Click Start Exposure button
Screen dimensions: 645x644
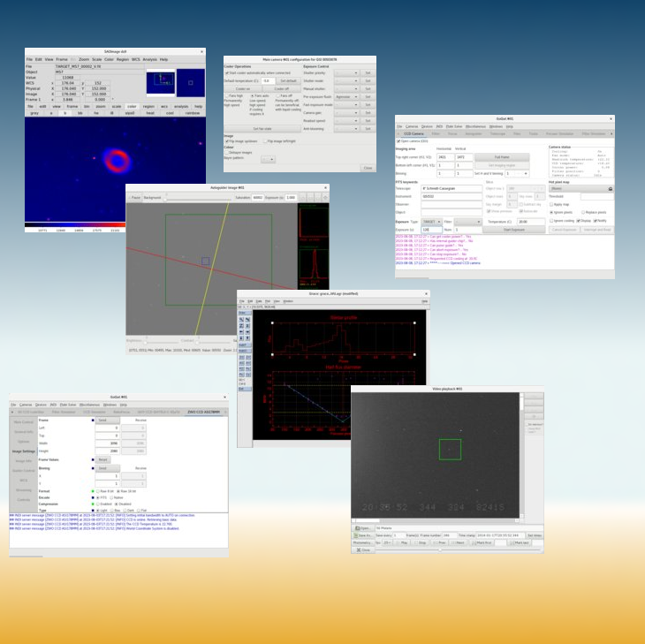tap(513, 230)
